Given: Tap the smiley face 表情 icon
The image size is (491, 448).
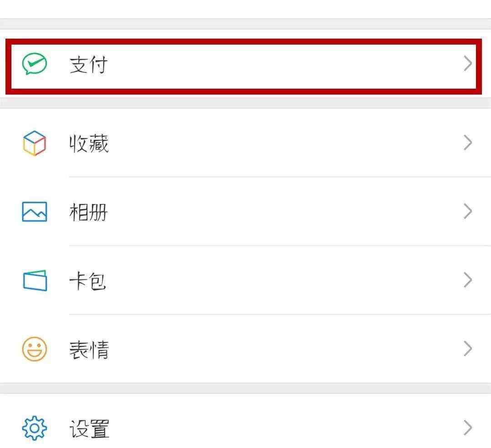Looking at the screenshot, I should [x=35, y=349].
